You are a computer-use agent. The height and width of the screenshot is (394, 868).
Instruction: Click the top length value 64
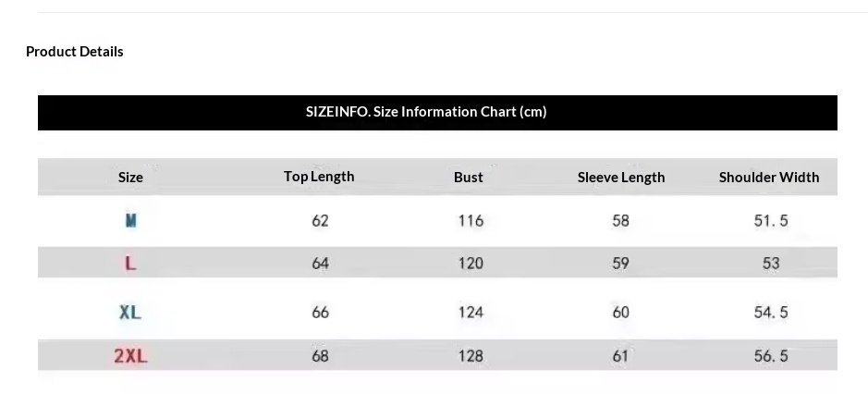click(320, 264)
